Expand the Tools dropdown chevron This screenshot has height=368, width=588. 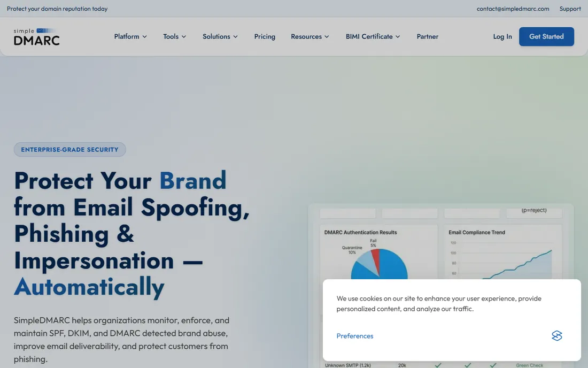click(184, 37)
